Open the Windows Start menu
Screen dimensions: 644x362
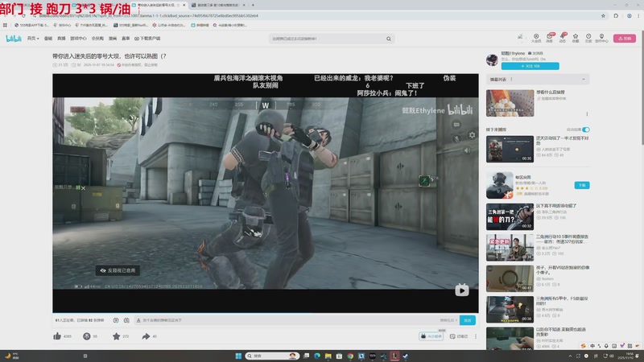tap(238, 356)
